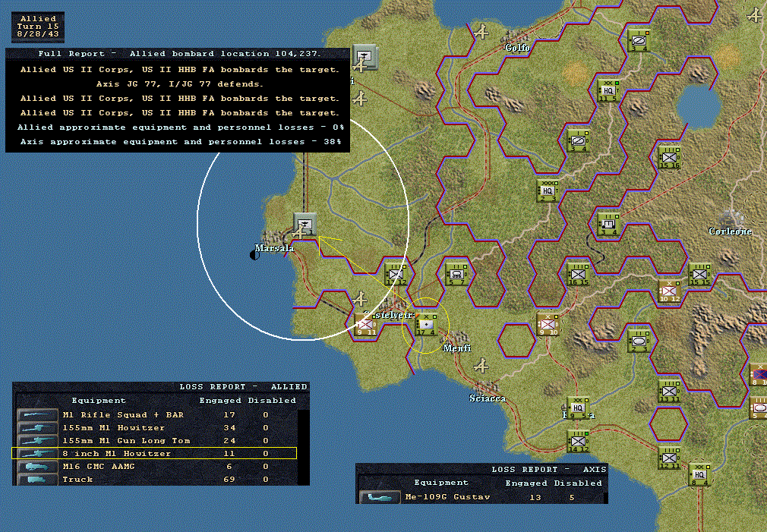This screenshot has height=532, width=767.
Task: Click the airfield symbol west of Castelvetrano
Action: pyautogui.click(x=360, y=298)
